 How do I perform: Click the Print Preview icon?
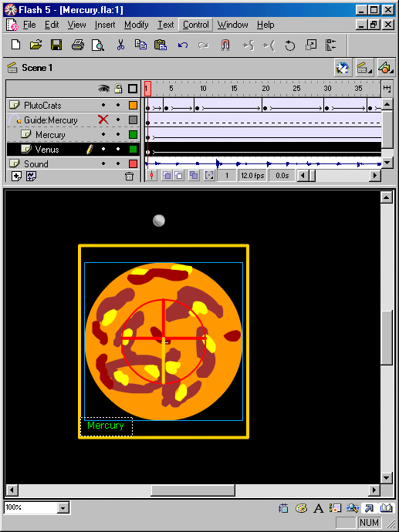click(98, 45)
